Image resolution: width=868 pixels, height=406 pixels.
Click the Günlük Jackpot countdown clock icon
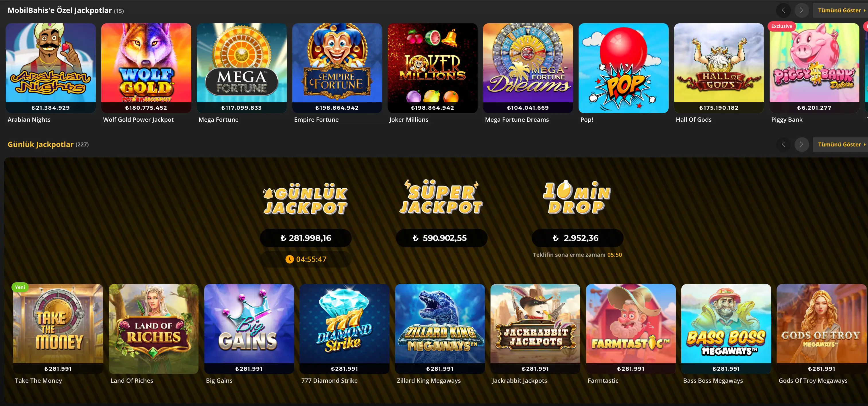289,259
